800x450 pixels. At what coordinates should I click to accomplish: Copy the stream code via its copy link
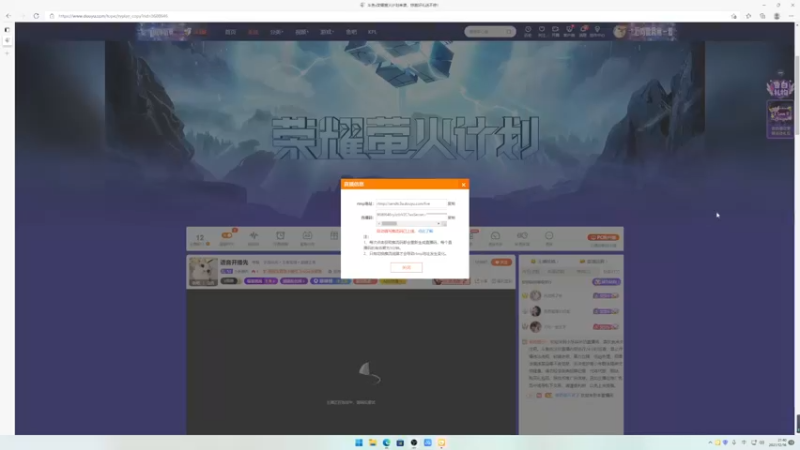(451, 217)
